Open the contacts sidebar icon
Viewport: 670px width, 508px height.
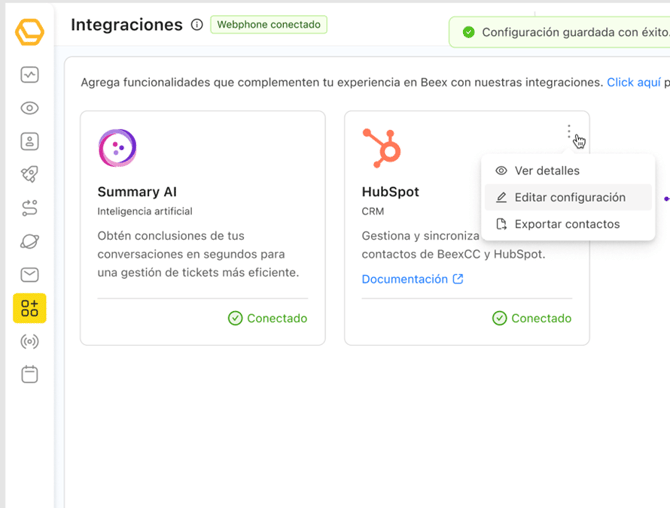30,141
